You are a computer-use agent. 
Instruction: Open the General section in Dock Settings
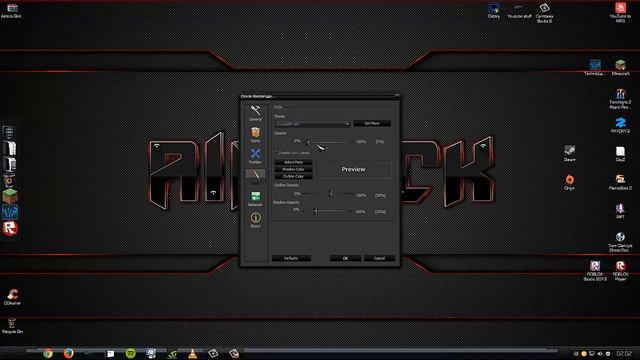256,113
